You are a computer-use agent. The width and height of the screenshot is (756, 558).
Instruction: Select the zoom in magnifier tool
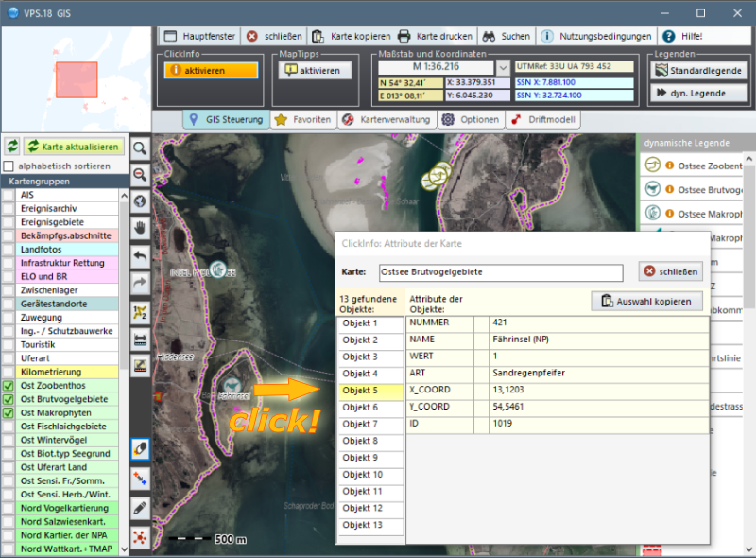[140, 148]
